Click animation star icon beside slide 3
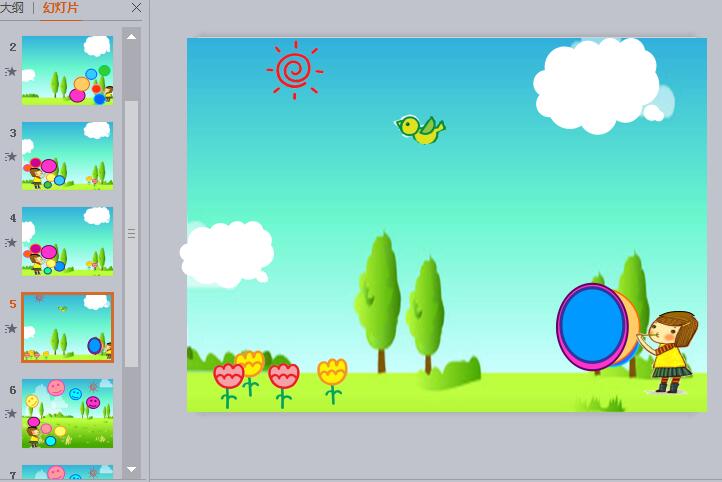Image resolution: width=722 pixels, height=482 pixels. pyautogui.click(x=11, y=157)
